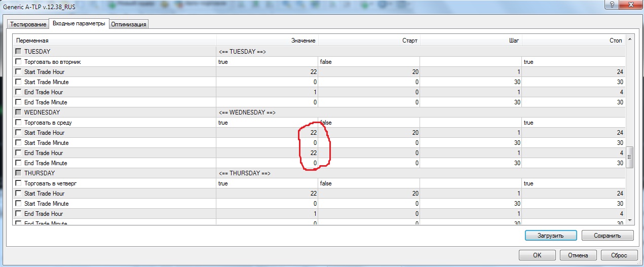The width and height of the screenshot is (644, 267).
Task: Select Tuesday's Start Trade Hour value 22
Action: [x=268, y=72]
